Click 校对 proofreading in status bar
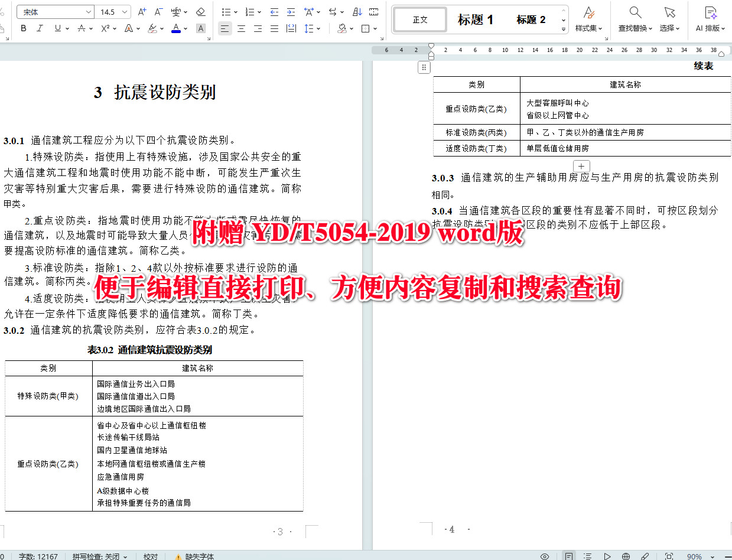The height and width of the screenshot is (560, 732). 151,556
